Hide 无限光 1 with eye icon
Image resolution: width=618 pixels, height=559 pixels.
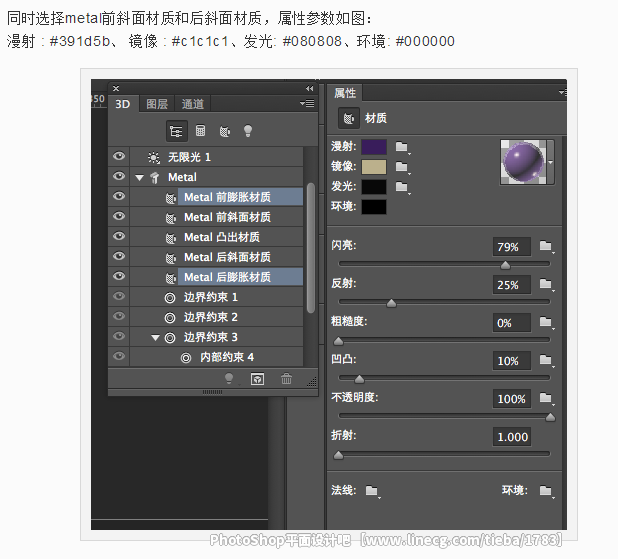[x=119, y=156]
